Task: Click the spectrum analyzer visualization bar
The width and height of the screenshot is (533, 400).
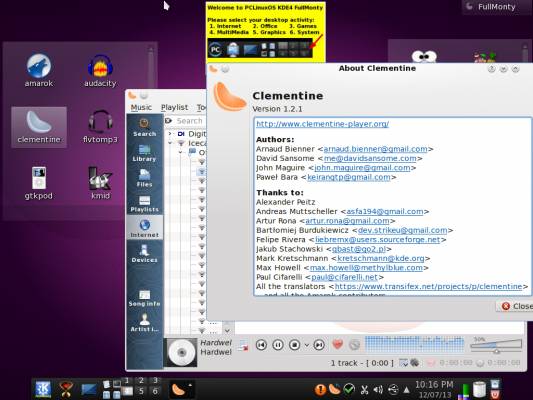Action: (415, 344)
